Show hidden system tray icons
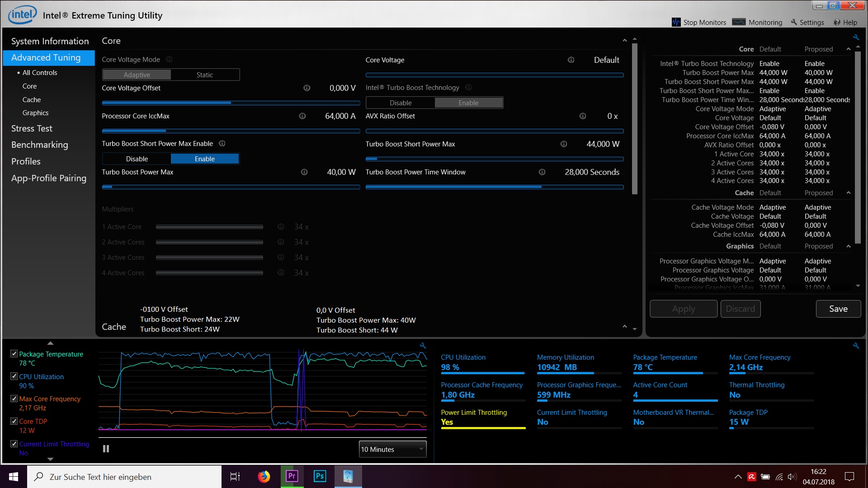 738,476
